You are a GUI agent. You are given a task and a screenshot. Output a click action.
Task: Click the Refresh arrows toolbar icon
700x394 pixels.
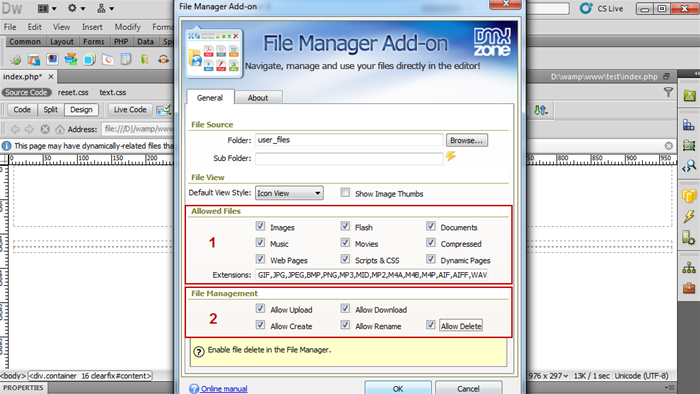[x=540, y=110]
